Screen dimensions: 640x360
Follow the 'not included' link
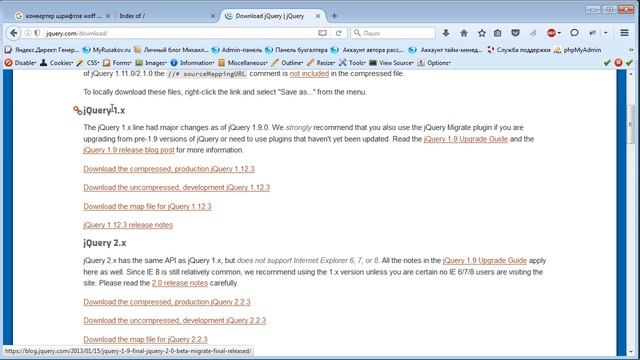coord(309,73)
